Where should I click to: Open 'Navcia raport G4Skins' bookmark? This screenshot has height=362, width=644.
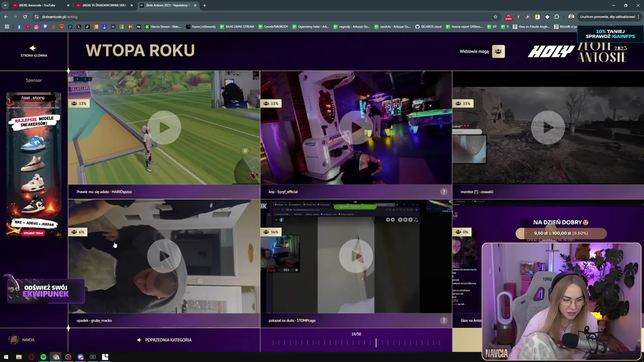tap(464, 27)
